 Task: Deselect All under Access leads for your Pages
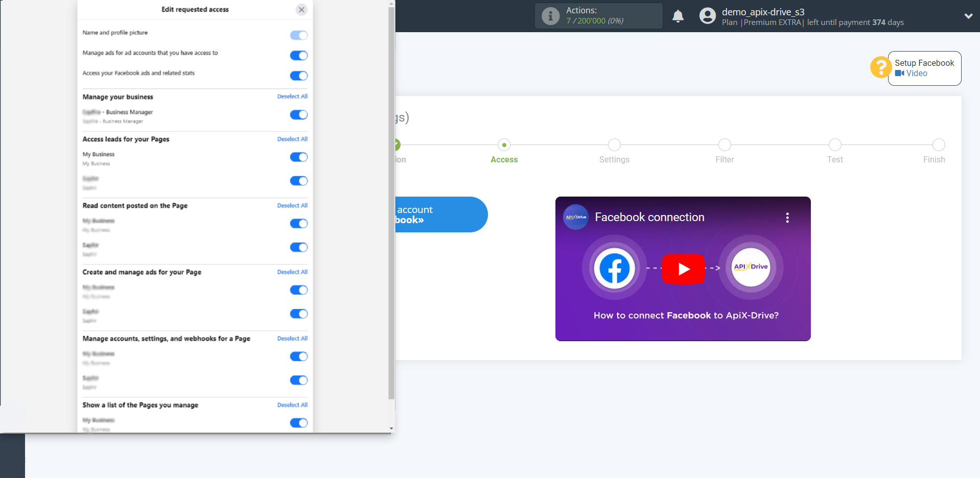292,139
